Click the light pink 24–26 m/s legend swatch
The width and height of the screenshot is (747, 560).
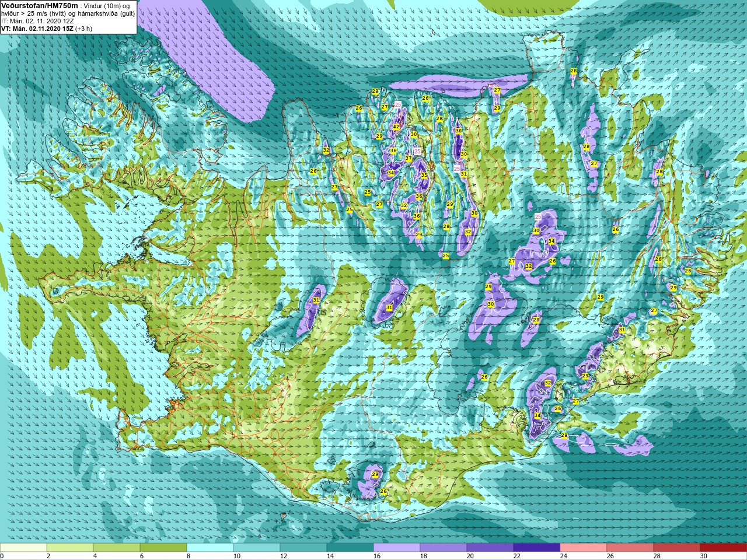[x=584, y=548]
